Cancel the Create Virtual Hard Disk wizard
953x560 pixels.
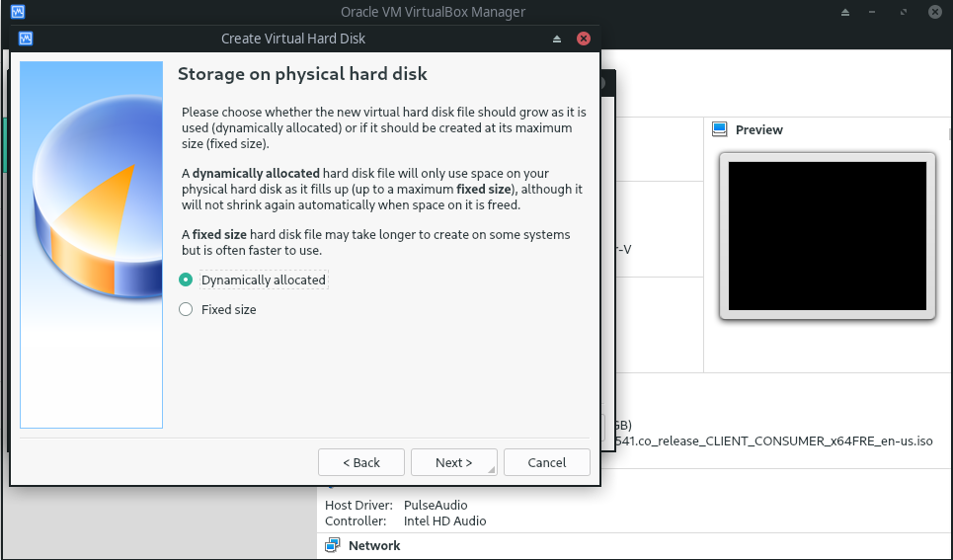[547, 462]
